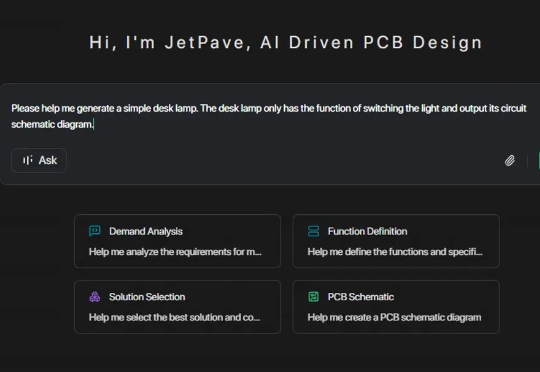This screenshot has height=372, width=540.
Task: Click the audio bars icon beside Ask
Action: [x=28, y=160]
